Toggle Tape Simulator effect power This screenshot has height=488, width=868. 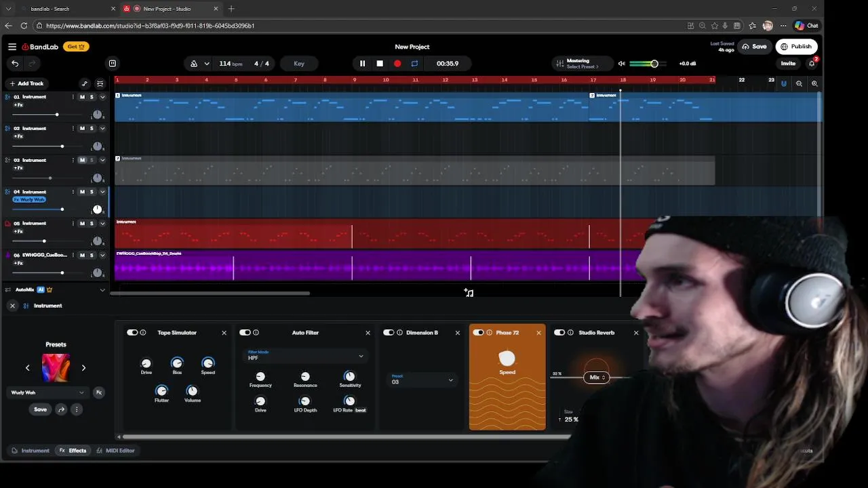click(132, 333)
